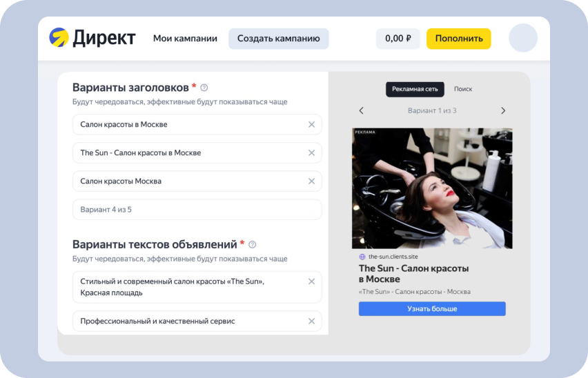Screen dimensions: 588x378
Task: Focus the empty 'Вариант 4 из 5' field
Action: coord(197,210)
